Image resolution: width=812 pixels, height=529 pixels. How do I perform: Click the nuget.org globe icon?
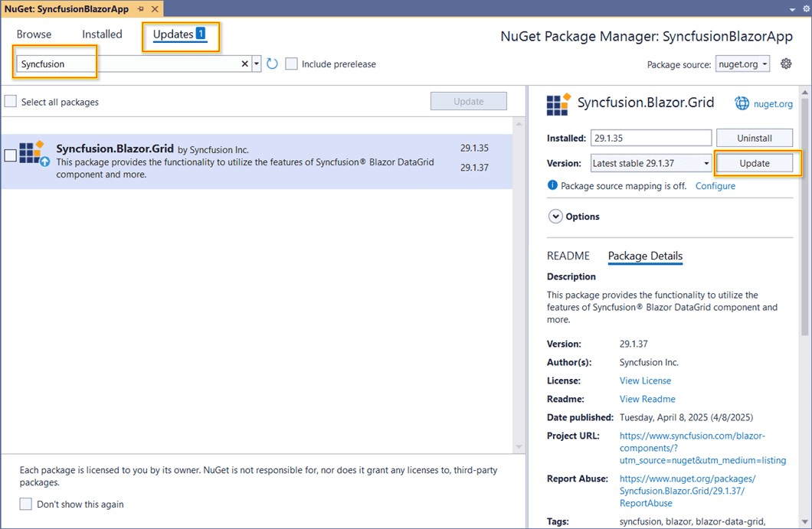point(742,103)
